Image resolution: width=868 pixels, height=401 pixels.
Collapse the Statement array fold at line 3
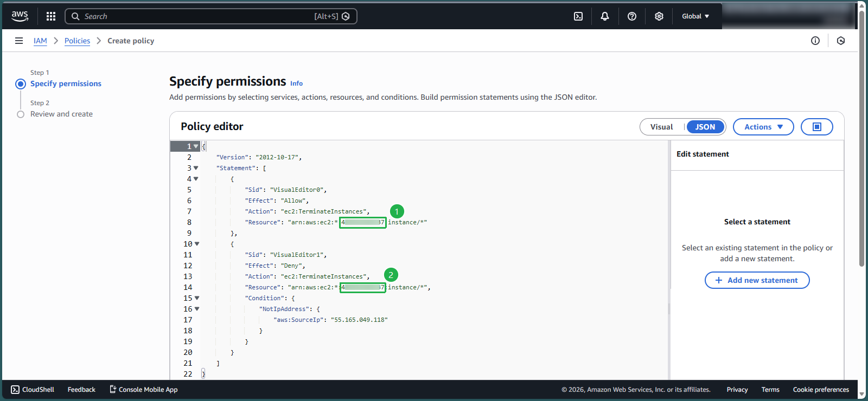point(196,168)
